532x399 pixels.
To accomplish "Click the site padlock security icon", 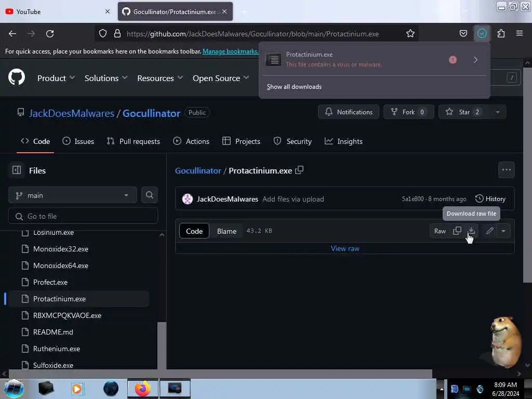I will pos(117,33).
